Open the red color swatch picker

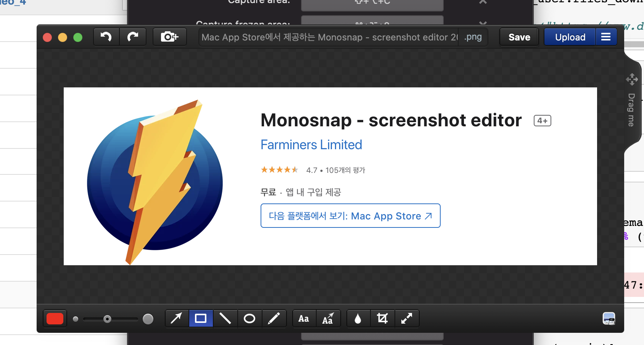pos(55,319)
